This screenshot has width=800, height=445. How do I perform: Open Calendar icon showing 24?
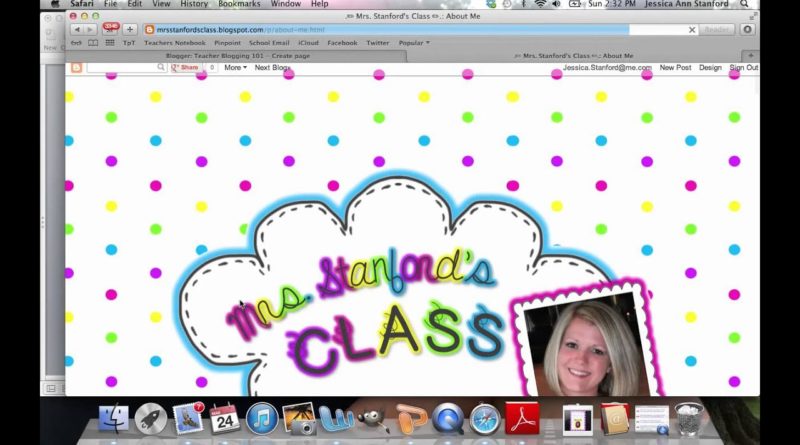click(225, 419)
